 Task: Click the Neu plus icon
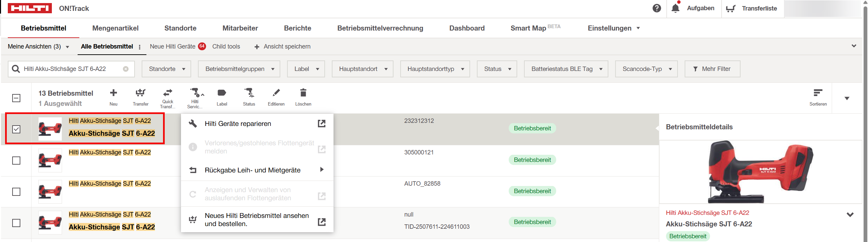tap(114, 93)
